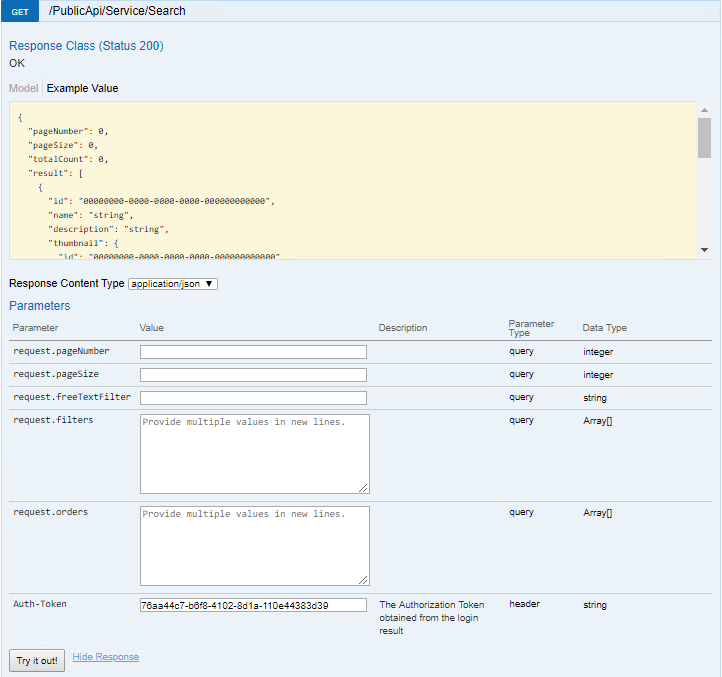The width and height of the screenshot is (722, 677).
Task: Focus the request.freeTextFilter text box
Action: pos(253,398)
